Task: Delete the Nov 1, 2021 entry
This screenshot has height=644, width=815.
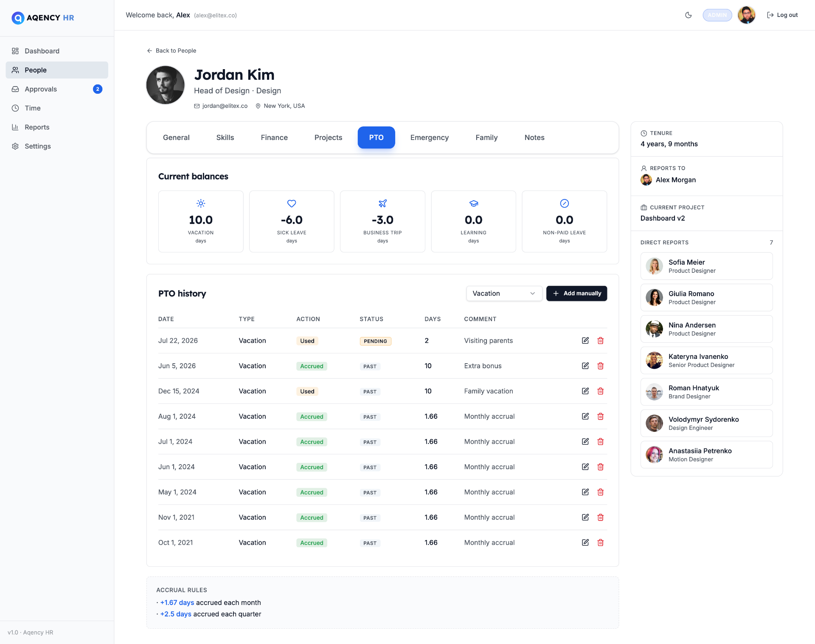Action: click(x=600, y=517)
